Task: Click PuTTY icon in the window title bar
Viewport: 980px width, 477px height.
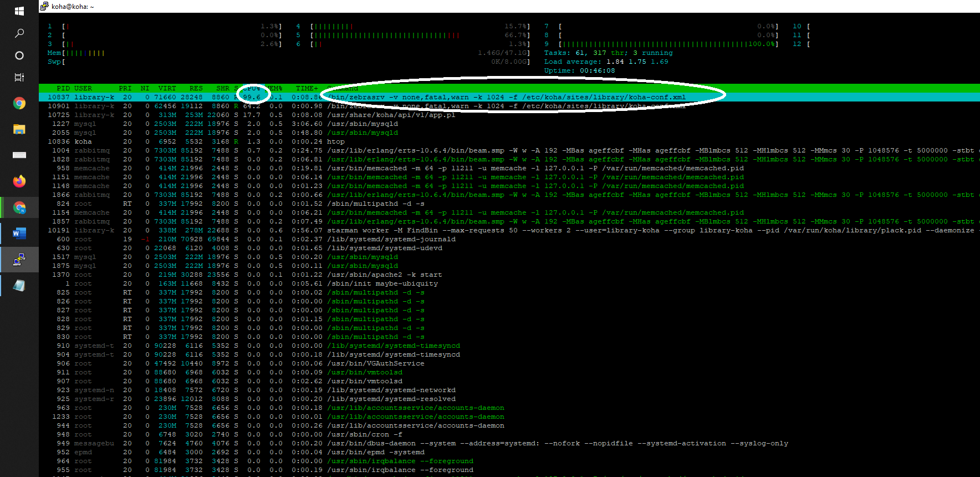Action: coord(44,6)
